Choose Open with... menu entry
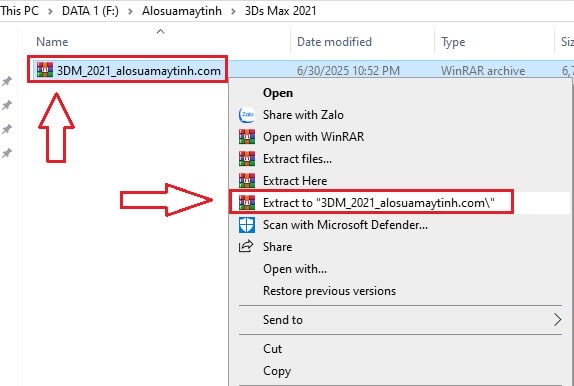574x386 pixels. click(295, 269)
